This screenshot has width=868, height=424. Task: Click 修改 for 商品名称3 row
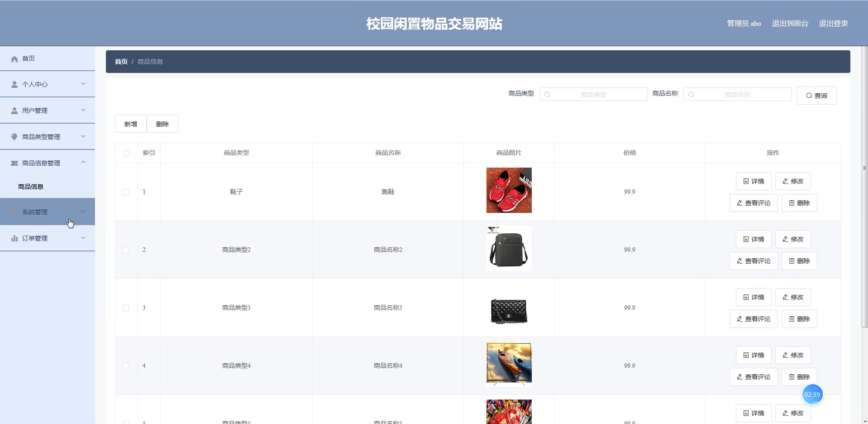pyautogui.click(x=793, y=297)
